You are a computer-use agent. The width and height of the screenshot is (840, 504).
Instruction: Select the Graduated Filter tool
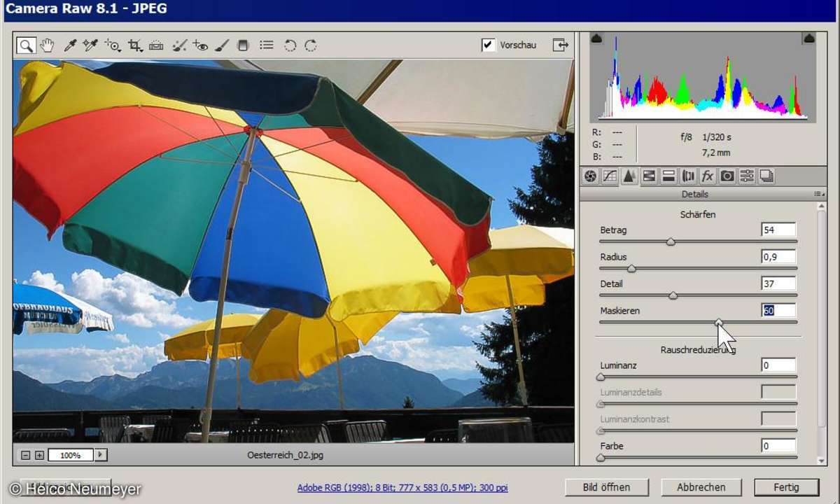(243, 45)
